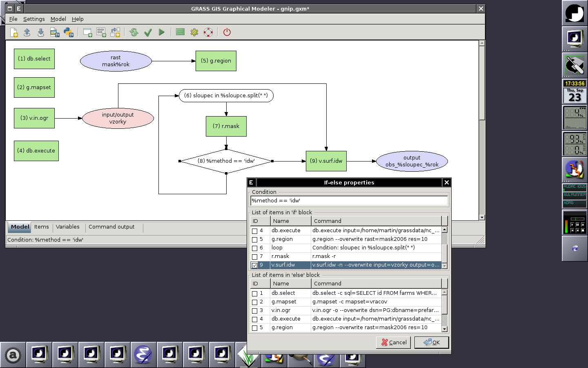Viewport: 588px width, 368px height.
Task: Click the export to Python icon
Action: (68, 32)
